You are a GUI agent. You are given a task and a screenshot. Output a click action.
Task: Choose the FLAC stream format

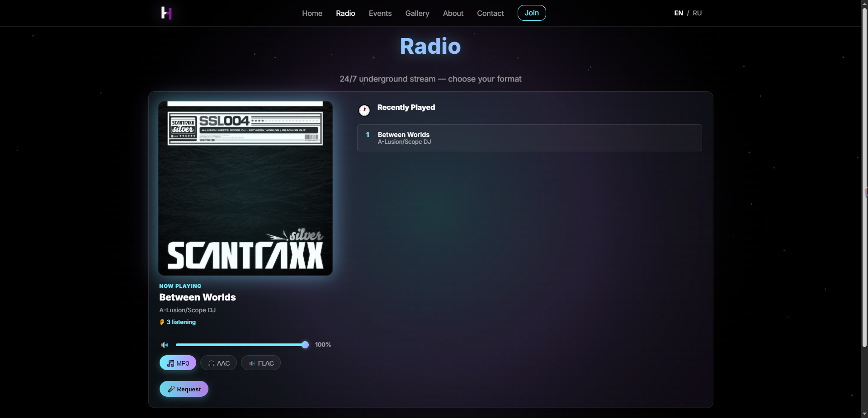point(261,363)
